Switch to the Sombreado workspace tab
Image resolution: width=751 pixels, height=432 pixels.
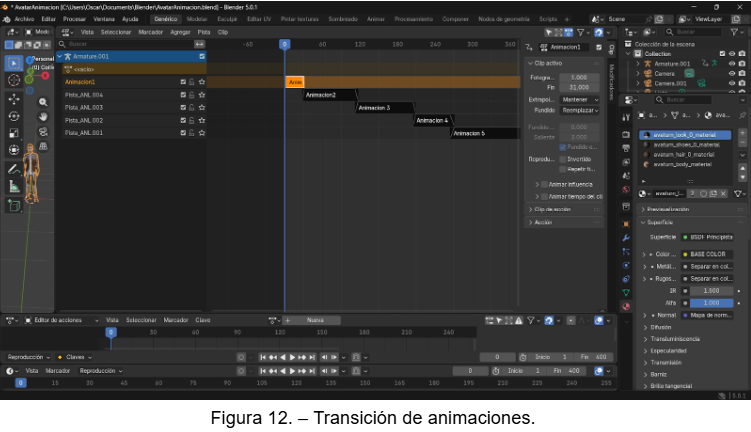343,19
